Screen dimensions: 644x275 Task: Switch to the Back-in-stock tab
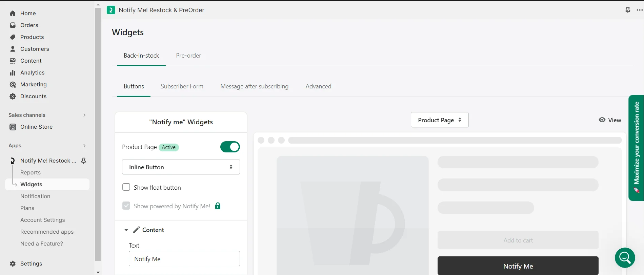coord(141,56)
